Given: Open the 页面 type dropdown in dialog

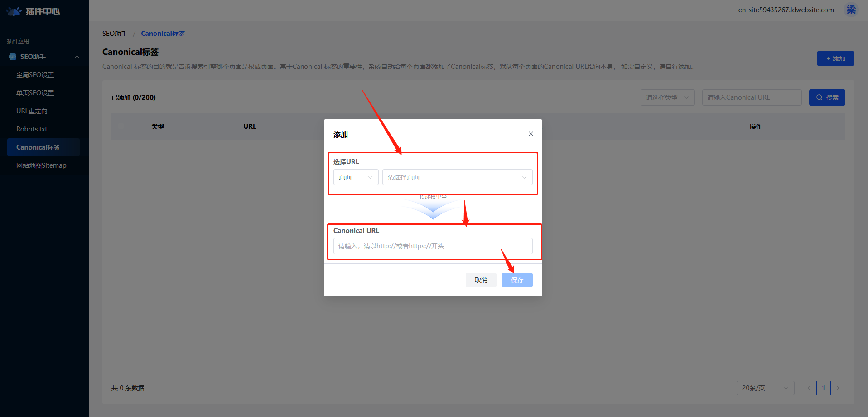Looking at the screenshot, I should click(356, 177).
